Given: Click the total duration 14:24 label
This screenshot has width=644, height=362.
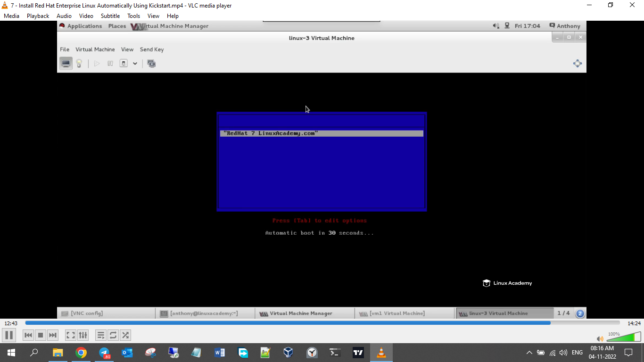Looking at the screenshot, I should point(634,323).
